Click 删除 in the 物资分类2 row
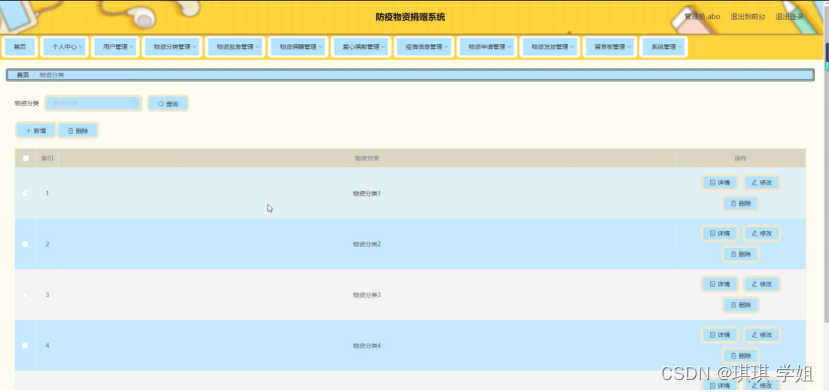The height and width of the screenshot is (392, 829). coord(741,254)
